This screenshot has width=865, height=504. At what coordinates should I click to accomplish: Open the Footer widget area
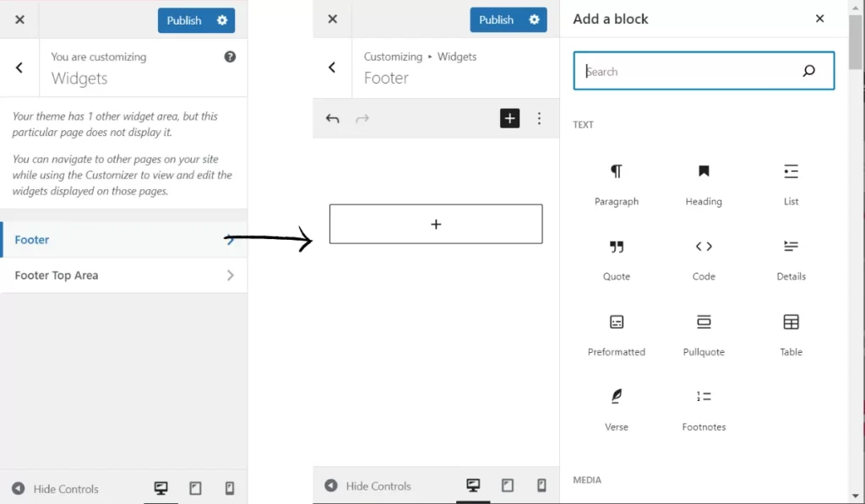(x=123, y=240)
